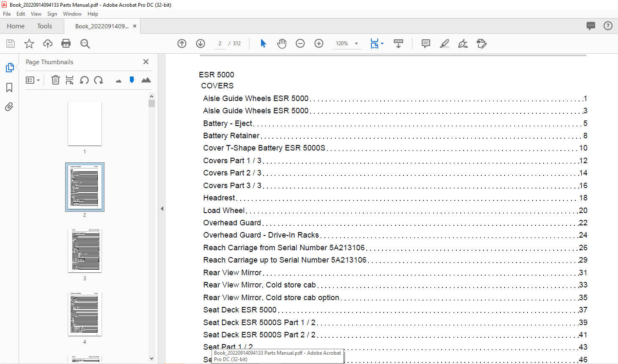
Task: Rotate page counterclockwise
Action: coord(84,80)
